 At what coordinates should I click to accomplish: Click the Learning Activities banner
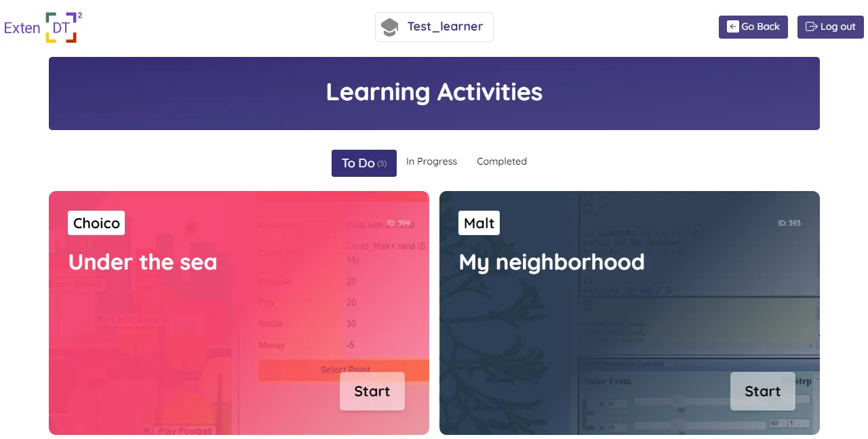click(434, 92)
